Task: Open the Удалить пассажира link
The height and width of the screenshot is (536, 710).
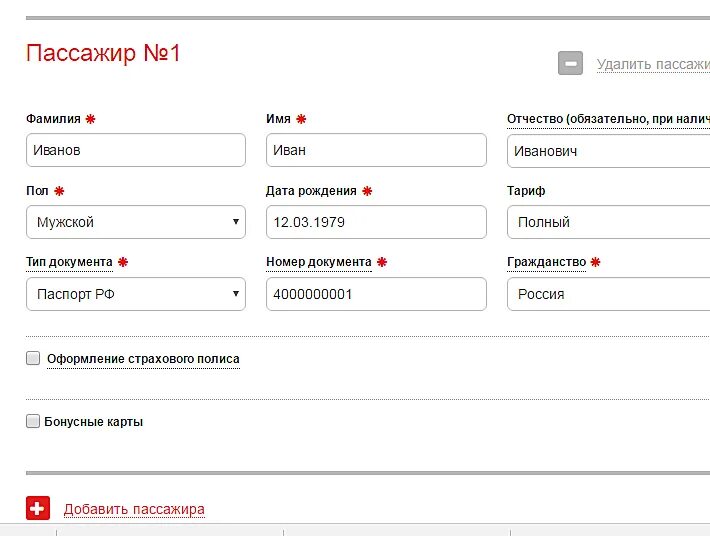Action: pos(653,64)
